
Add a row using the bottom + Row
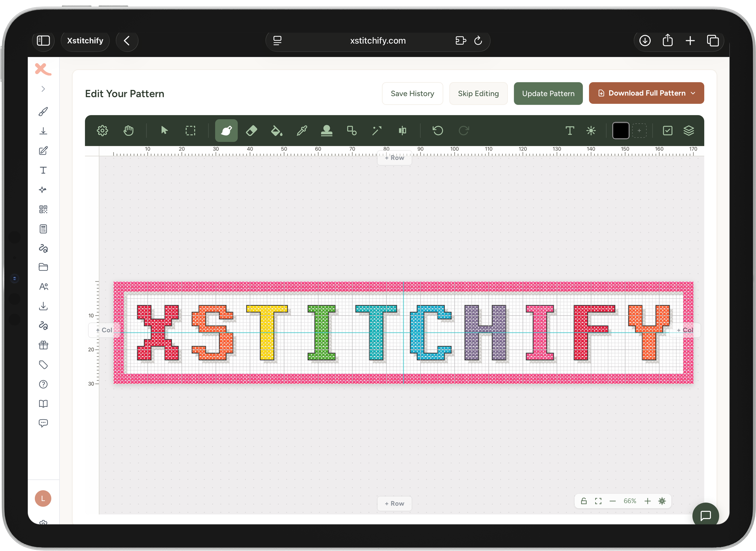pos(394,503)
